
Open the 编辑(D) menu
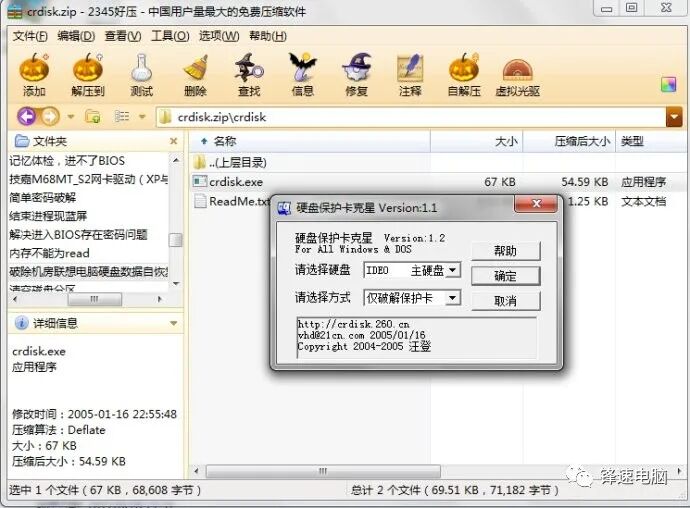tap(76, 36)
